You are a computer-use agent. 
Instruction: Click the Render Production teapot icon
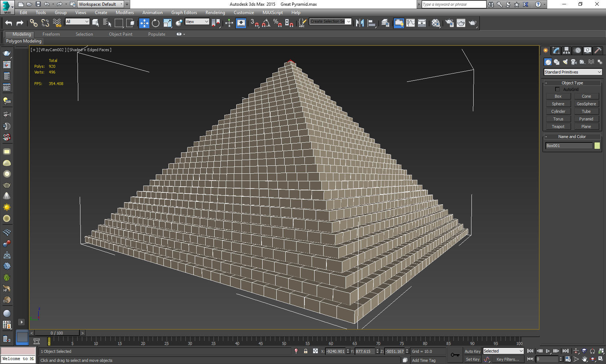pos(473,23)
